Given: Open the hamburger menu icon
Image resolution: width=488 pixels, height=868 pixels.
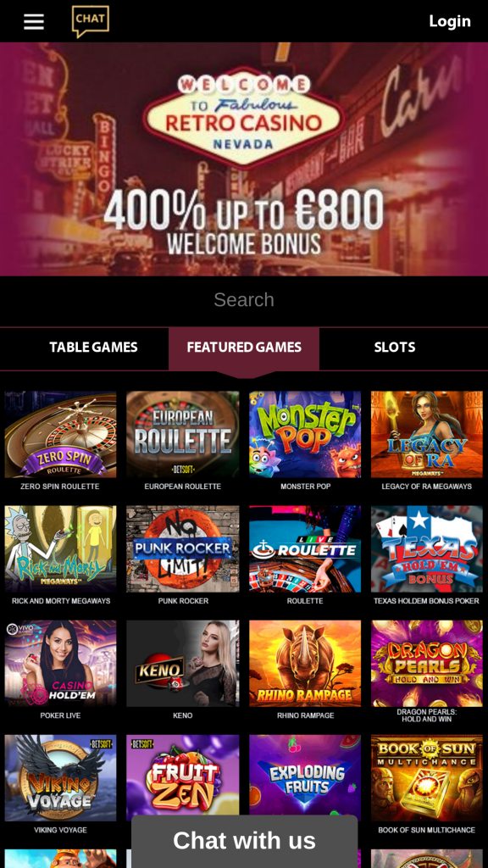Looking at the screenshot, I should click(x=34, y=21).
